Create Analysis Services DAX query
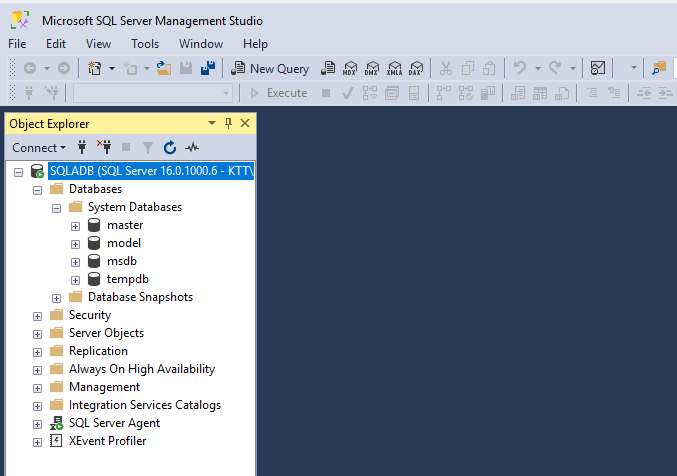Viewport: 677px width, 476px height. (416, 68)
